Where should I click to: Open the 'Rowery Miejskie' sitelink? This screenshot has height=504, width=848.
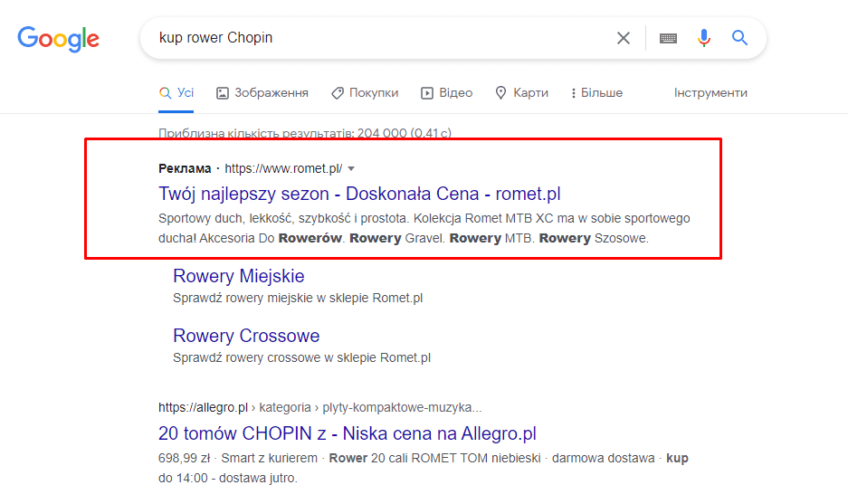coord(239,276)
